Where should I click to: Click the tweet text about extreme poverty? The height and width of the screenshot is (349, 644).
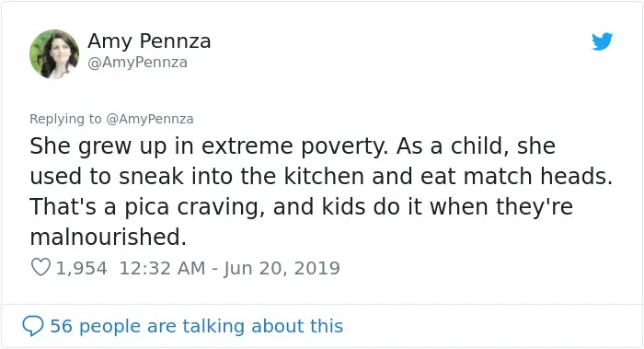click(x=321, y=192)
